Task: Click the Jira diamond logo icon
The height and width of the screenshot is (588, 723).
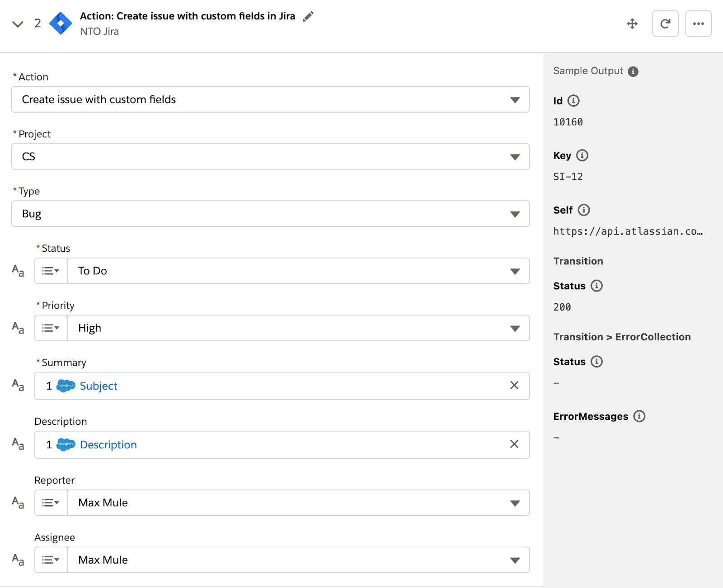Action: [61, 24]
